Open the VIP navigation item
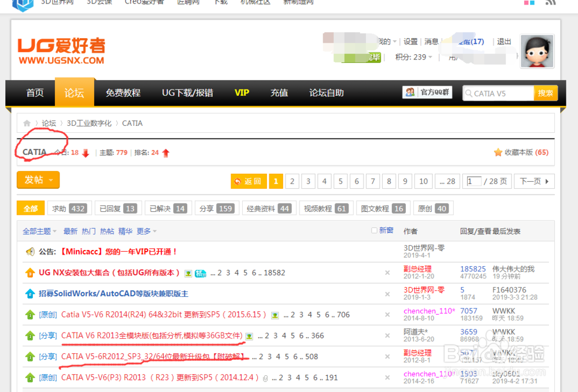This screenshot has height=392, width=578. 242,93
